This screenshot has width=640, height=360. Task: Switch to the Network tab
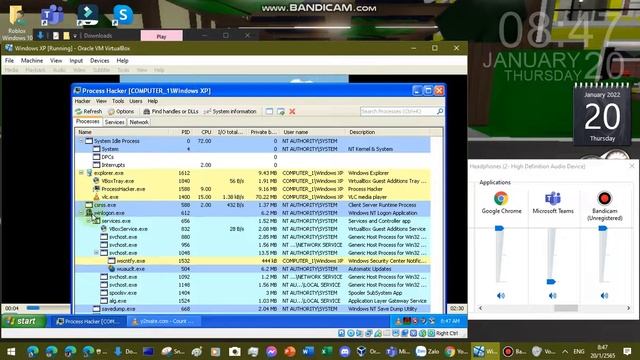coord(139,122)
